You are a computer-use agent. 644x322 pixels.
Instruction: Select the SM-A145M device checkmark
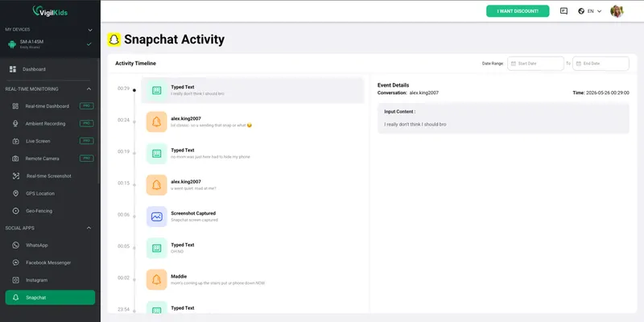click(x=89, y=44)
